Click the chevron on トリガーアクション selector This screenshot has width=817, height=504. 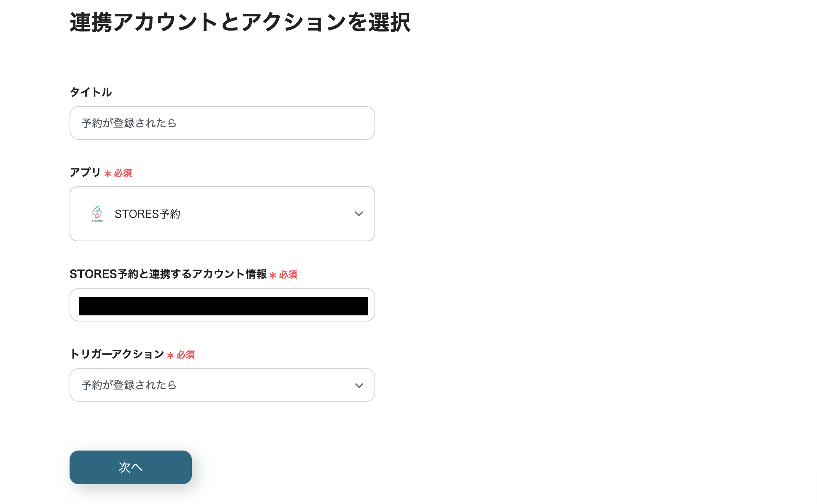coord(358,385)
